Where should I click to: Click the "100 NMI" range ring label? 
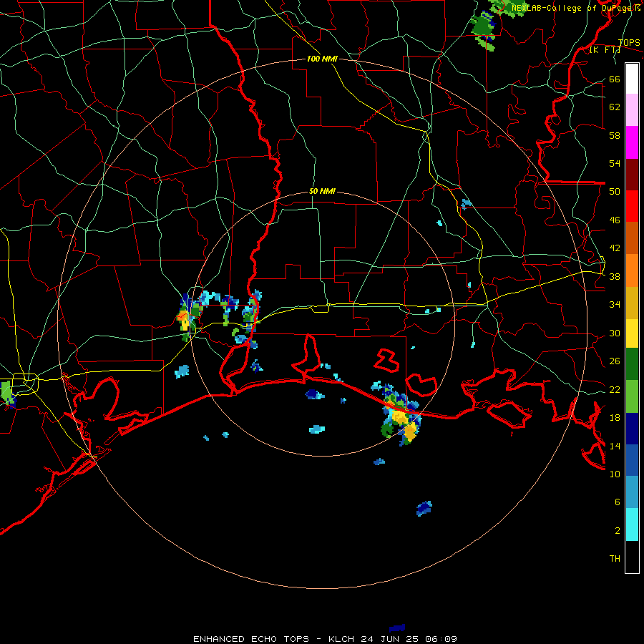point(323,59)
